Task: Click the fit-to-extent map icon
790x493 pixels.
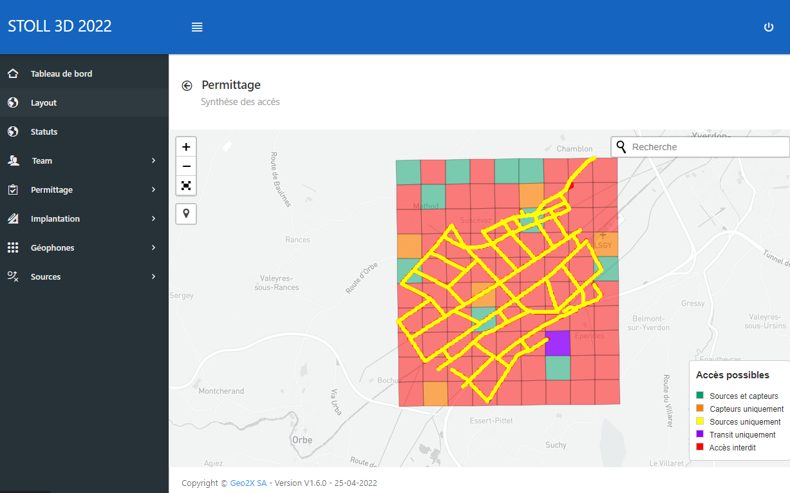Action: pos(186,185)
